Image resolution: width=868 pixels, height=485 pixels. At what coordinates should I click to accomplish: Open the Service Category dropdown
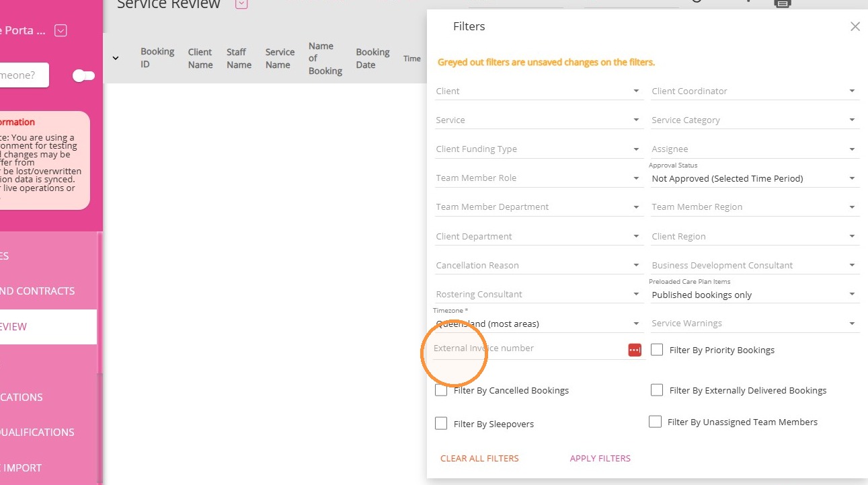pyautogui.click(x=754, y=120)
